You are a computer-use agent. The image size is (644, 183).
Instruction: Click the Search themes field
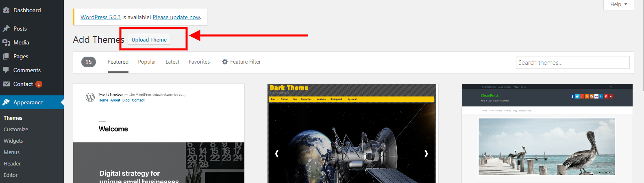click(x=573, y=62)
